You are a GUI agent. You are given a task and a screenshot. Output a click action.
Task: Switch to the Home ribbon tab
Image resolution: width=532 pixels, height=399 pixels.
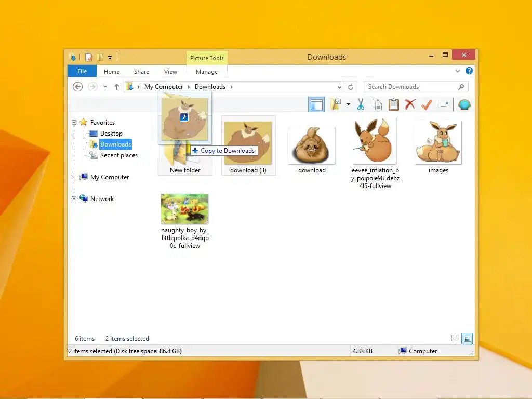click(x=112, y=72)
